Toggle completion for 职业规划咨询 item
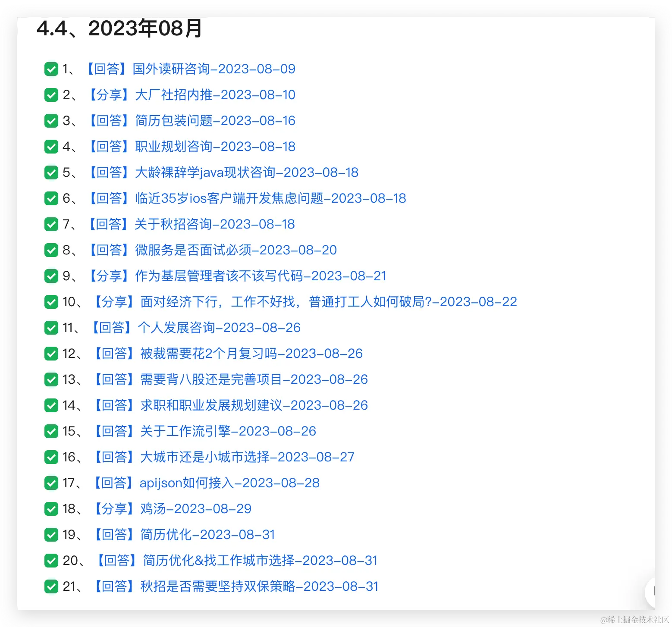The image size is (672, 627). (x=51, y=147)
